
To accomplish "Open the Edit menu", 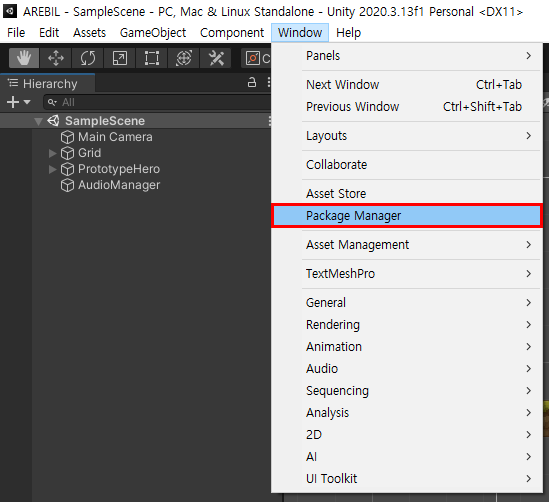I will 49,33.
